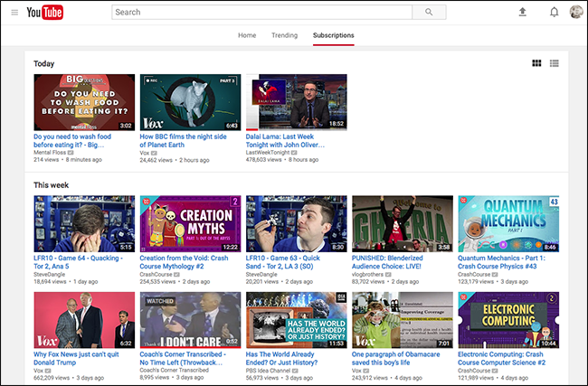The width and height of the screenshot is (588, 386).
Task: Click the search magnifier button
Action: tap(429, 12)
